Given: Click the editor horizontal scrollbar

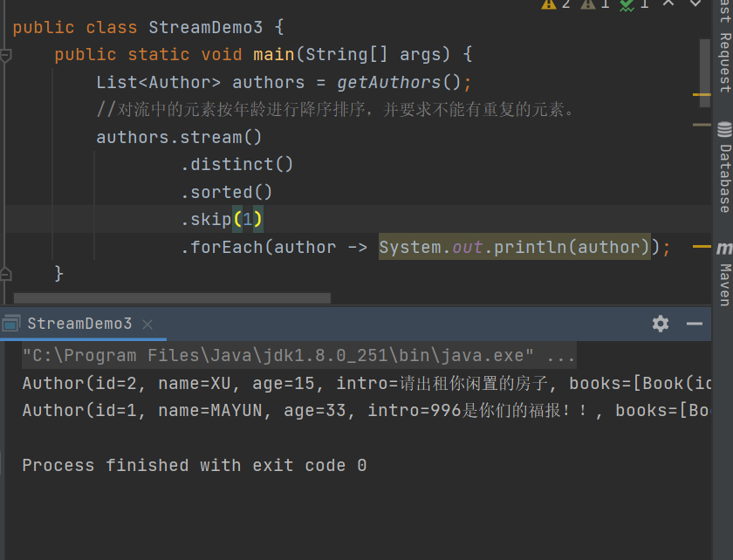Looking at the screenshot, I should coord(172,298).
